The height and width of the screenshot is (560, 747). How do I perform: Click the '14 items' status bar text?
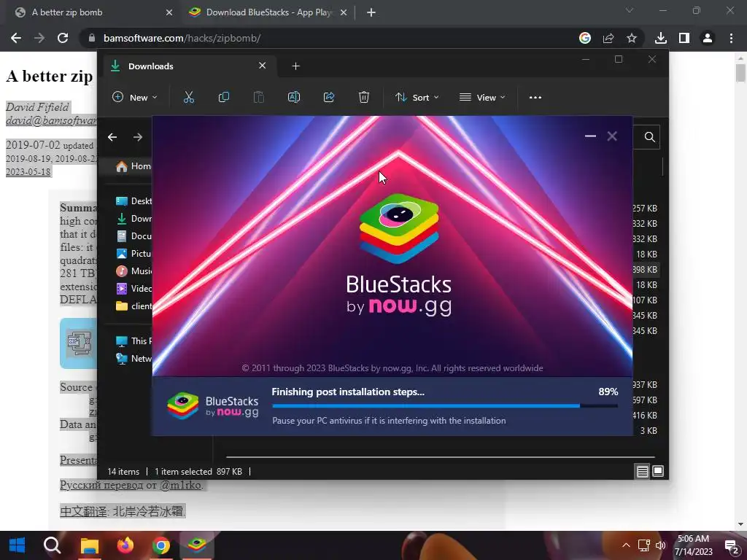point(123,472)
